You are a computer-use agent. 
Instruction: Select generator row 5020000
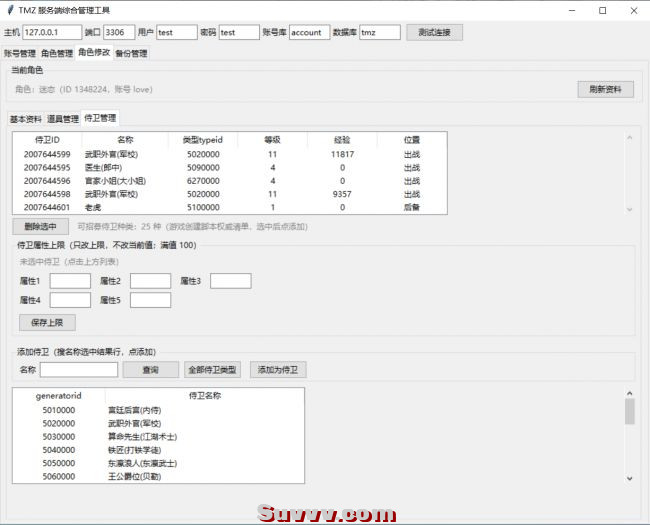click(158, 423)
